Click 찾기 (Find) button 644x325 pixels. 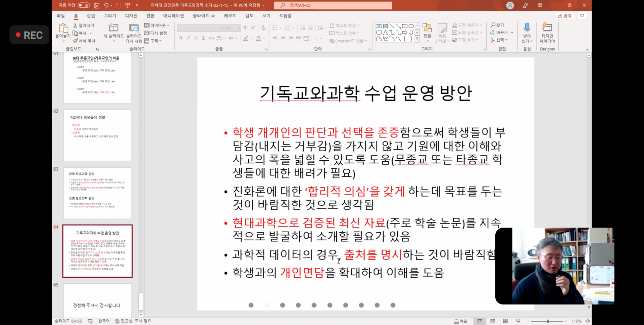497,25
